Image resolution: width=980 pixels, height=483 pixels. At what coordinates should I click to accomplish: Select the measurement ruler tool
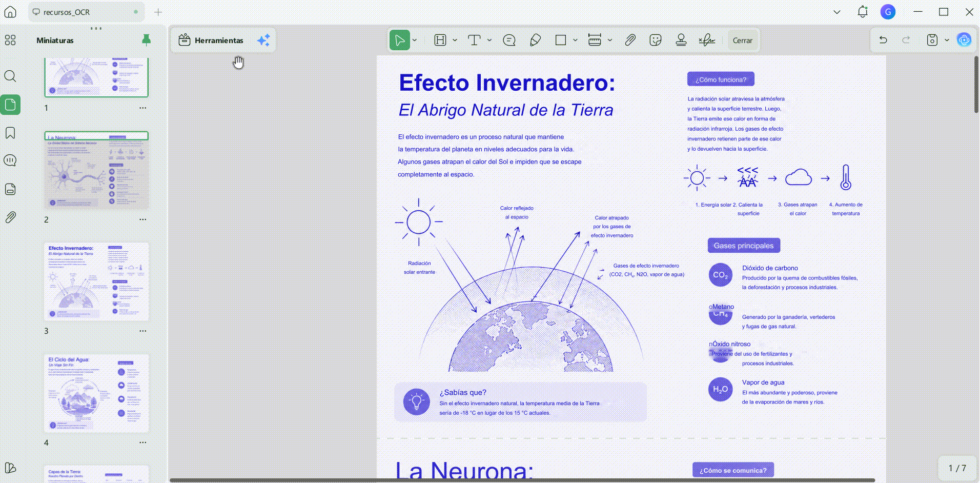point(595,40)
